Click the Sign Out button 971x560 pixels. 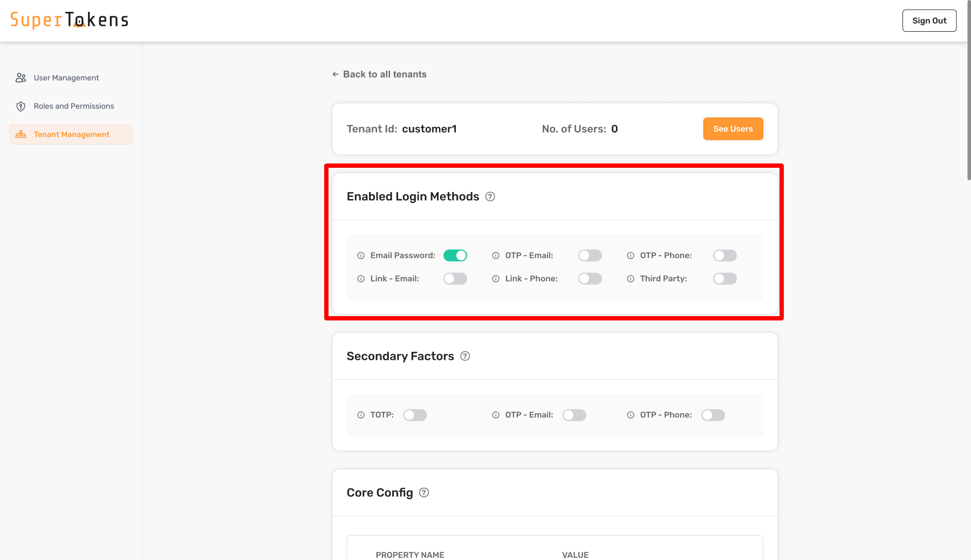tap(929, 21)
